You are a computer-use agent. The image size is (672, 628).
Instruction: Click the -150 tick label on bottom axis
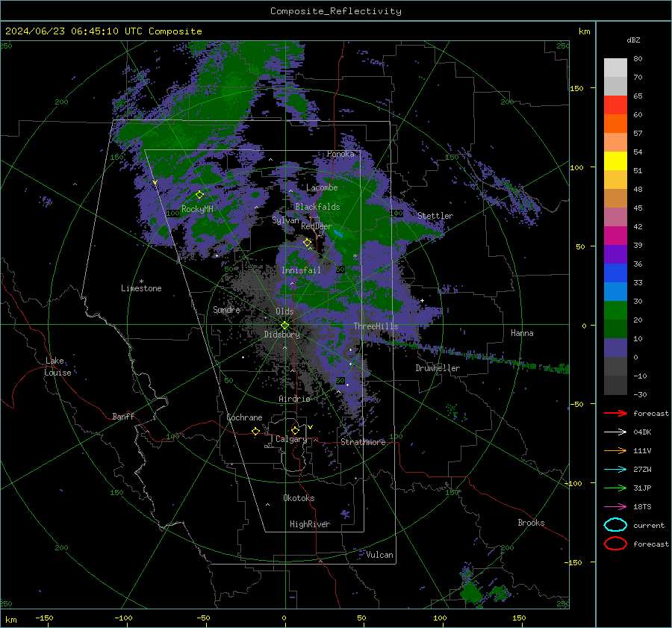pos(44,618)
